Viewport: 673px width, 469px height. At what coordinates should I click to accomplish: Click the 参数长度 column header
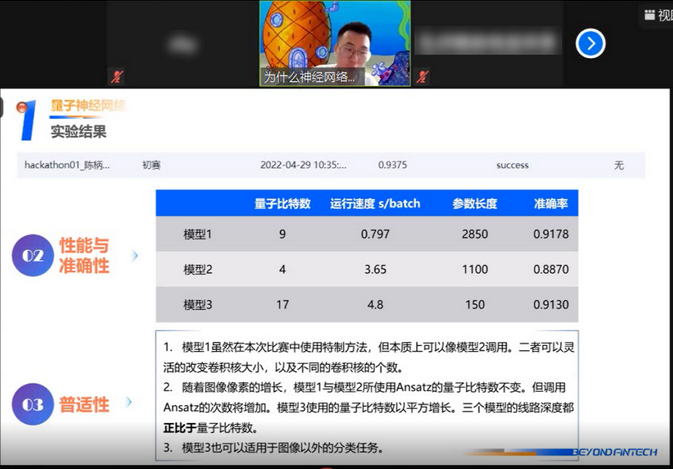tap(474, 203)
